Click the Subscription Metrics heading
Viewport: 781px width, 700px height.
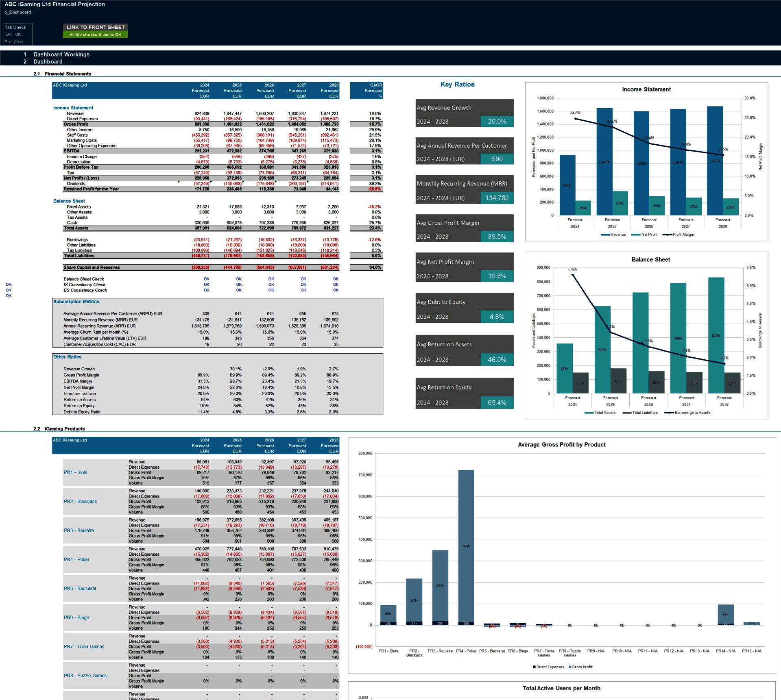pyautogui.click(x=76, y=302)
